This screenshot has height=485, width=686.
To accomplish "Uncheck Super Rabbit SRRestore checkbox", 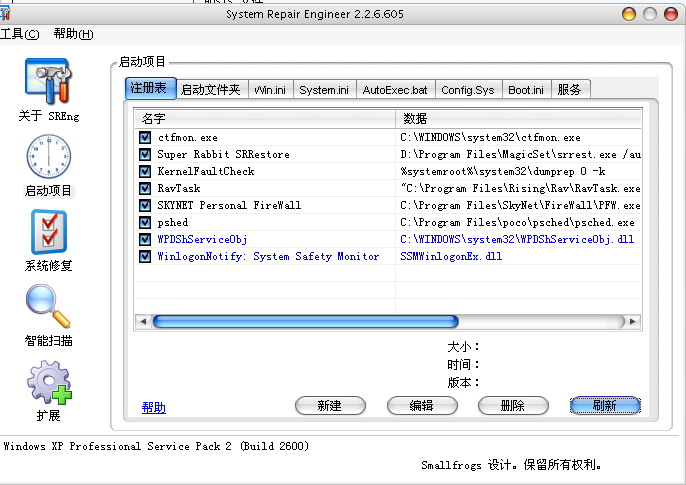I will (x=145, y=154).
